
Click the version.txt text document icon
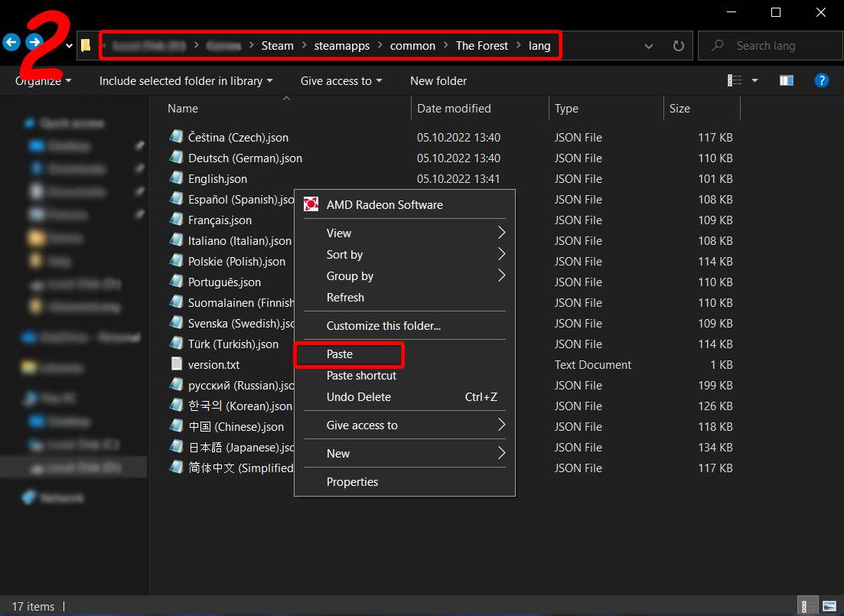pos(177,365)
